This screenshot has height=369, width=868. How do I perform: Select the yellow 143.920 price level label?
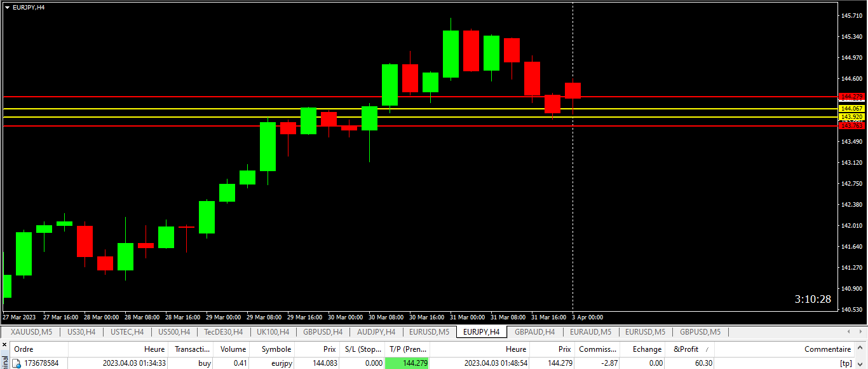[x=852, y=117]
